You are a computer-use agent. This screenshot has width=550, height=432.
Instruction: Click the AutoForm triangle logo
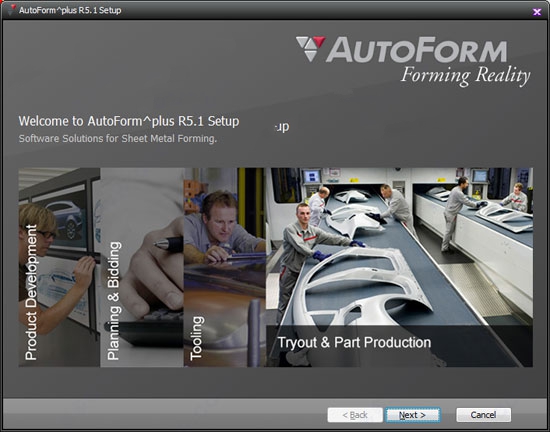coord(310,48)
